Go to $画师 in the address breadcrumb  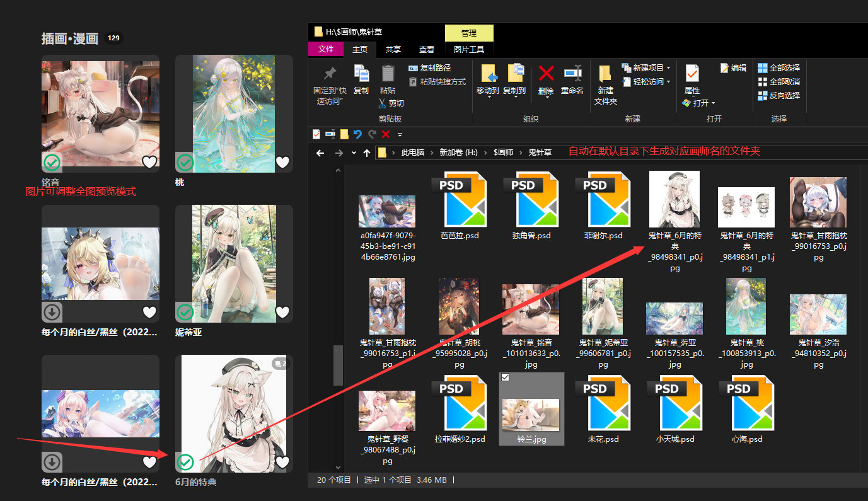503,153
